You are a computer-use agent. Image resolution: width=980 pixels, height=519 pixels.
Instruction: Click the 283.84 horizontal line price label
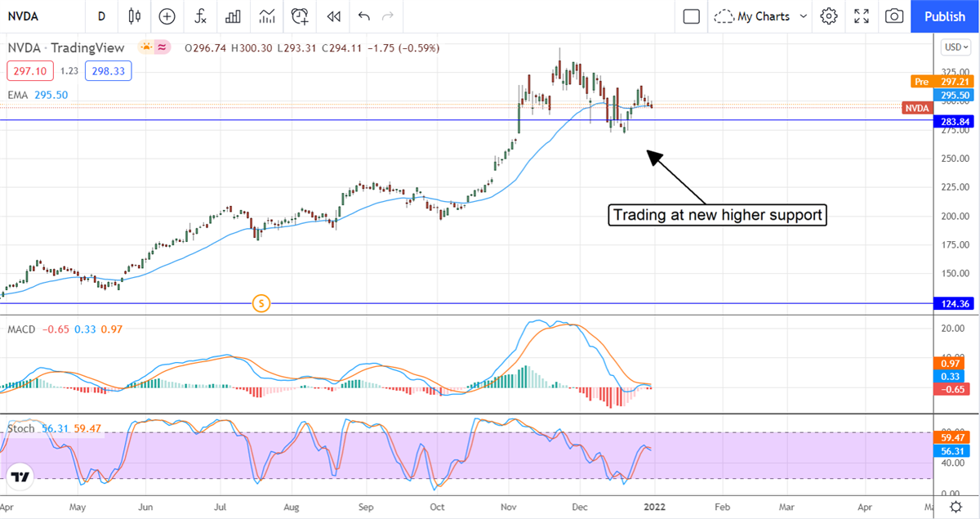pos(954,121)
